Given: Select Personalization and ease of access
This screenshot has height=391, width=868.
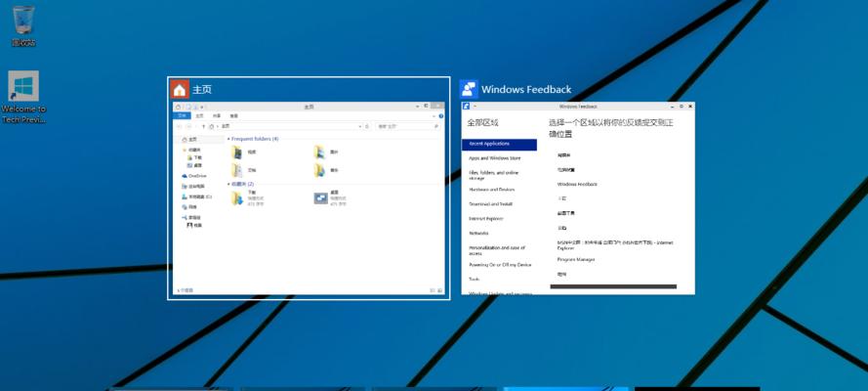Looking at the screenshot, I should tap(497, 250).
